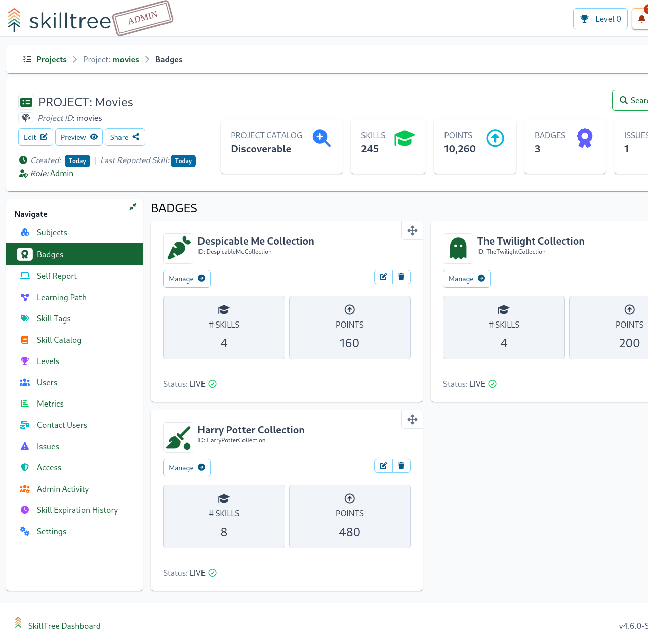648x644 pixels.
Task: Click Harry Potter points value 480
Action: 349,532
